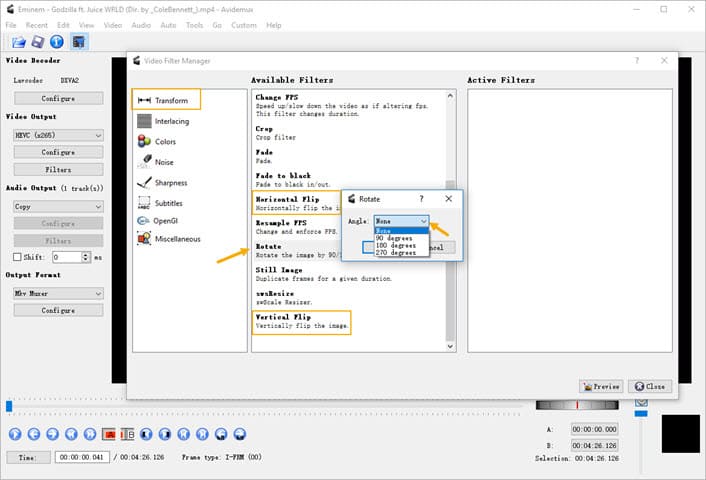
Task: Click Close in Video Filter Manager
Action: pos(650,386)
